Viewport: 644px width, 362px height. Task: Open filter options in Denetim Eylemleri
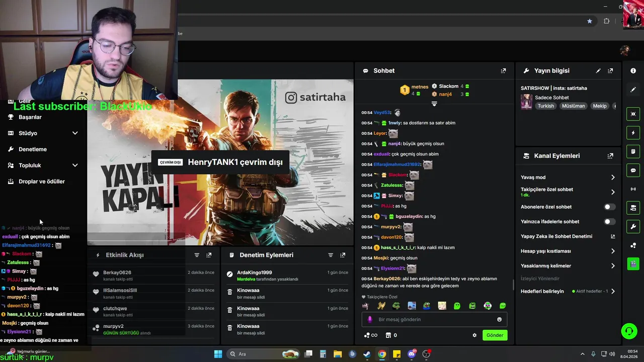(331, 255)
